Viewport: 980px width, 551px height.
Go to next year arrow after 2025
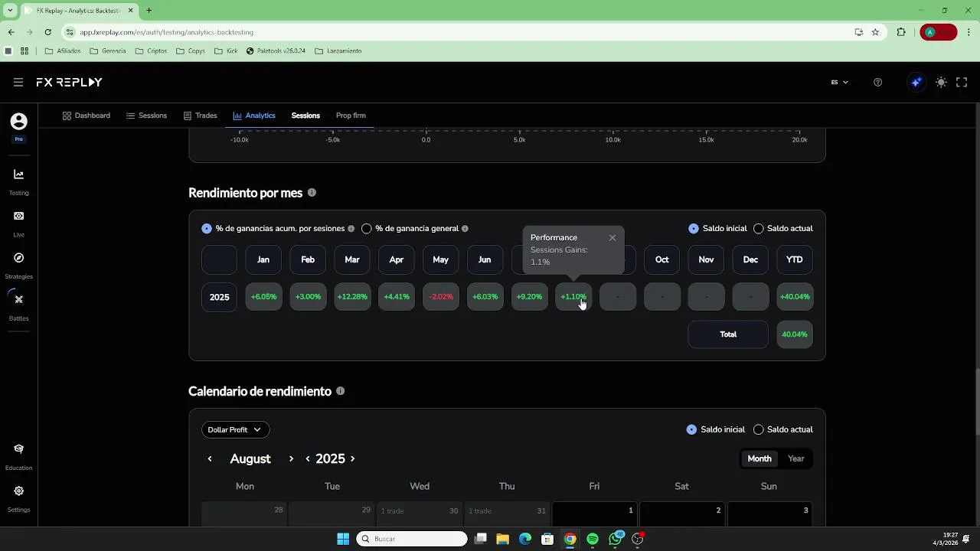click(x=353, y=459)
